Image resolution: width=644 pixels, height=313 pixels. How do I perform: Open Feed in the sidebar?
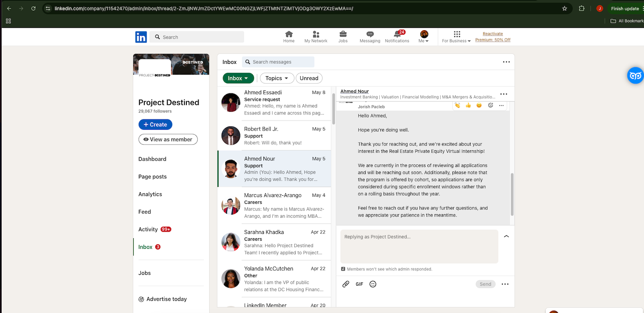click(145, 212)
